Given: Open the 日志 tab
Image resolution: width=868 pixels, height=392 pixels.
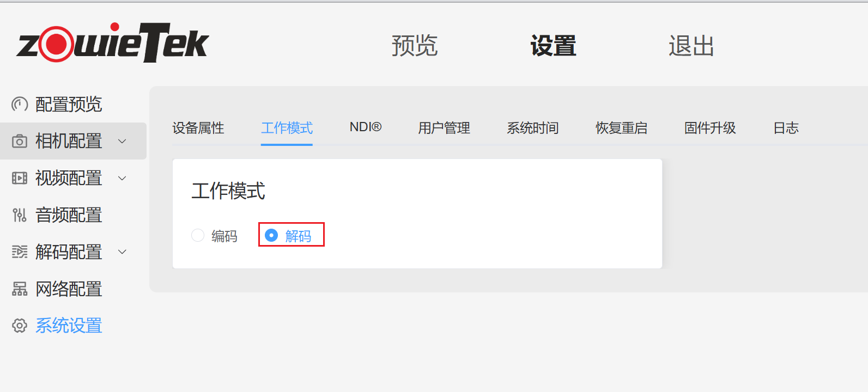Looking at the screenshot, I should click(x=786, y=128).
